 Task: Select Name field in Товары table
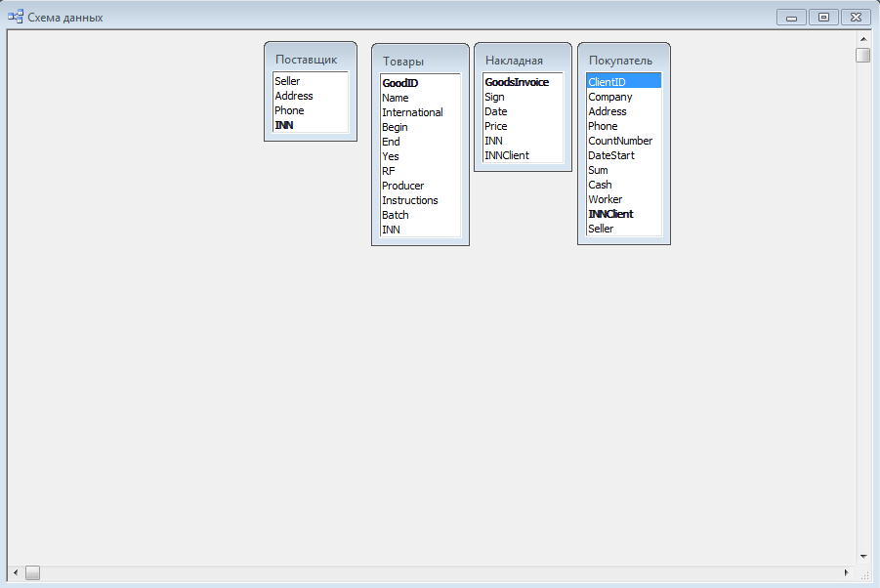point(420,98)
